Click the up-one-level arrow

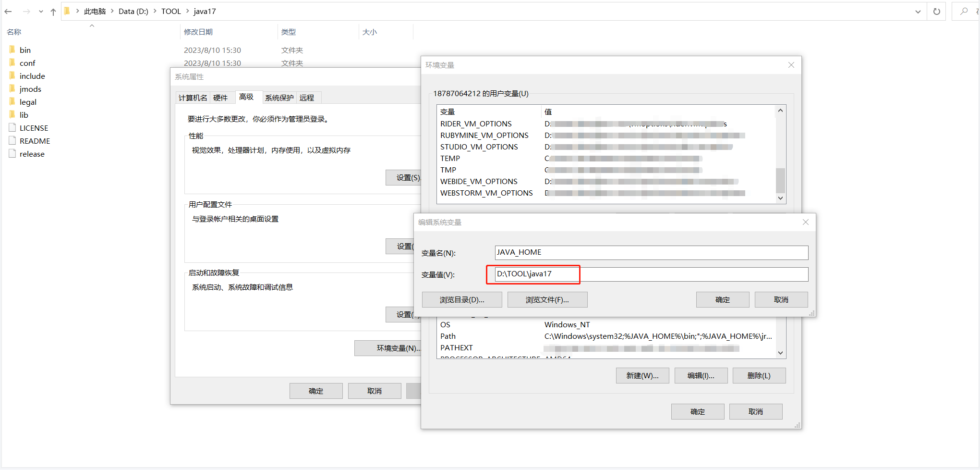tap(53, 11)
